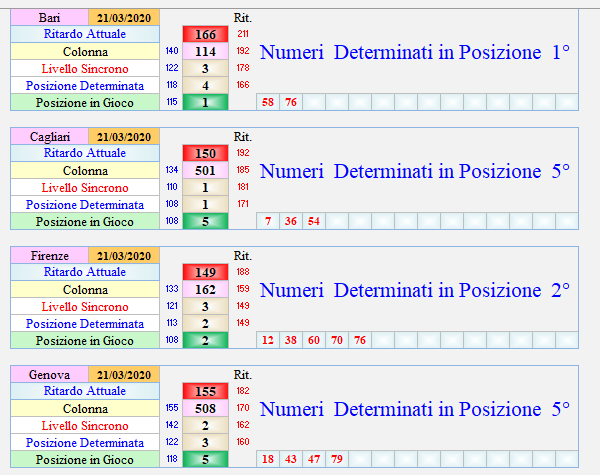This screenshot has height=475, width=600.
Task: Click determined number 47 in Genova row
Action: tap(314, 459)
